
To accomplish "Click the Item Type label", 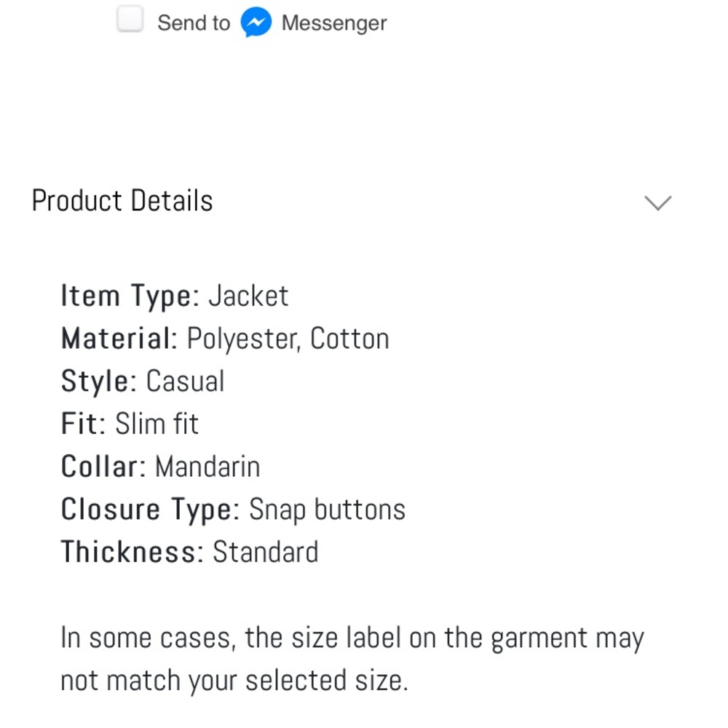I will coord(127,296).
